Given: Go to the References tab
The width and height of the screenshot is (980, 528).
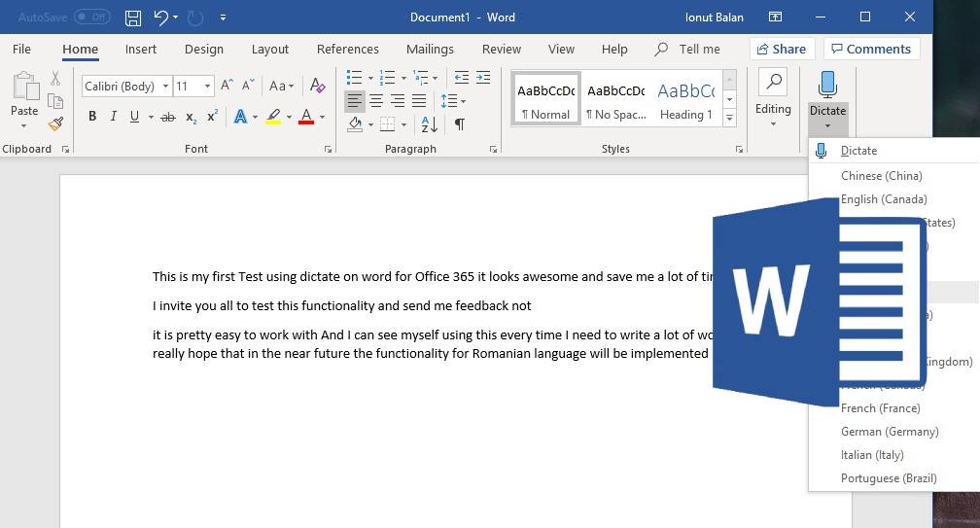Looking at the screenshot, I should point(347,50).
